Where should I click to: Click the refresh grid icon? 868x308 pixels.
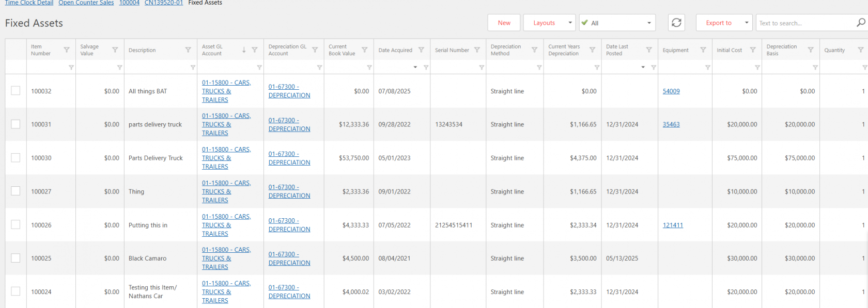coord(676,23)
